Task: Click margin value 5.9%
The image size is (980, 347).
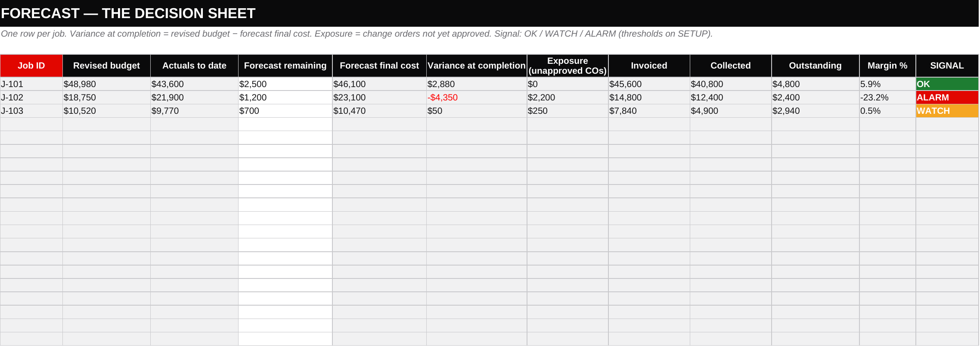Action: click(887, 84)
